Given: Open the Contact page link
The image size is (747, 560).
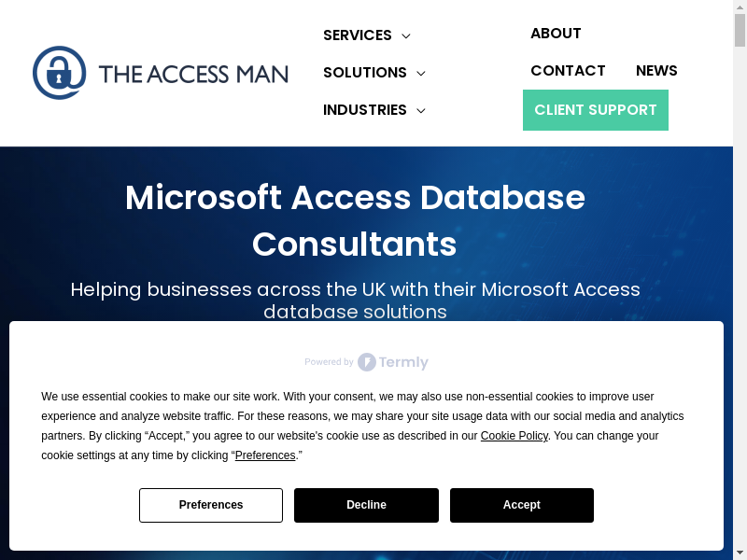Looking at the screenshot, I should (x=568, y=71).
